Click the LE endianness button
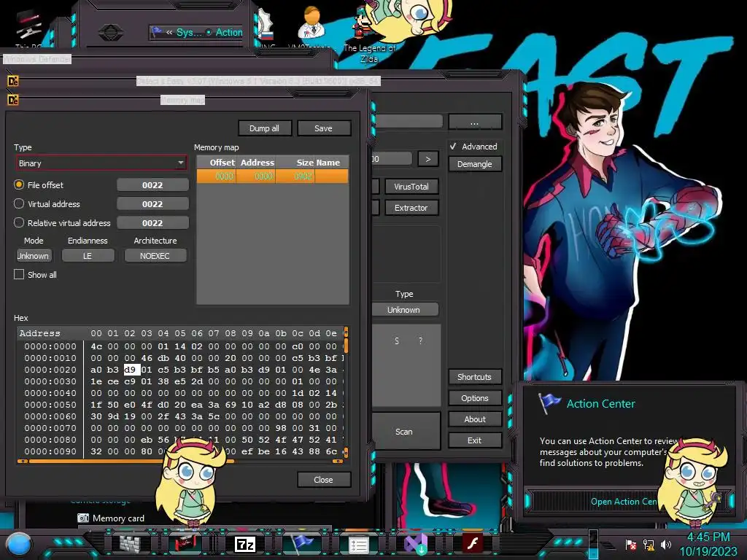This screenshot has width=747, height=560. click(x=88, y=256)
